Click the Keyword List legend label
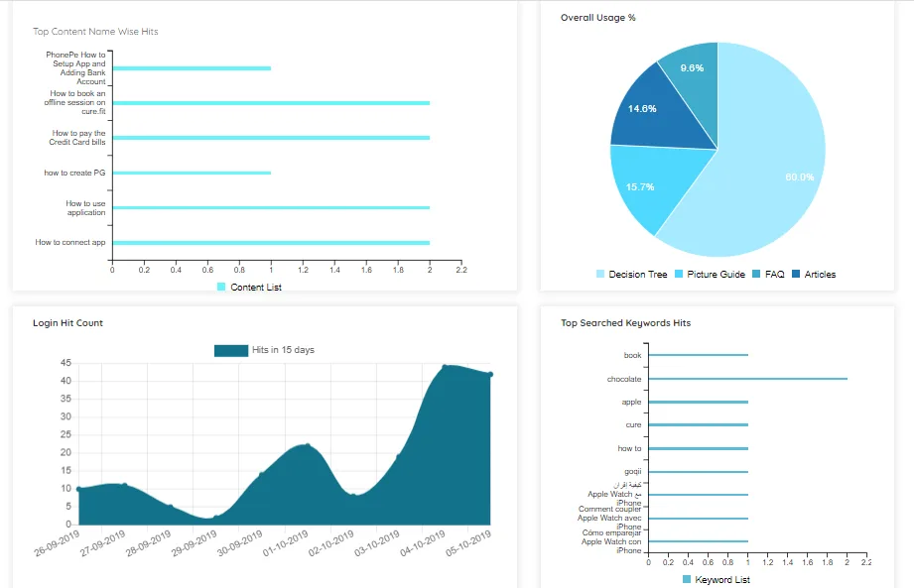Image resolution: width=914 pixels, height=588 pixels. click(x=722, y=580)
